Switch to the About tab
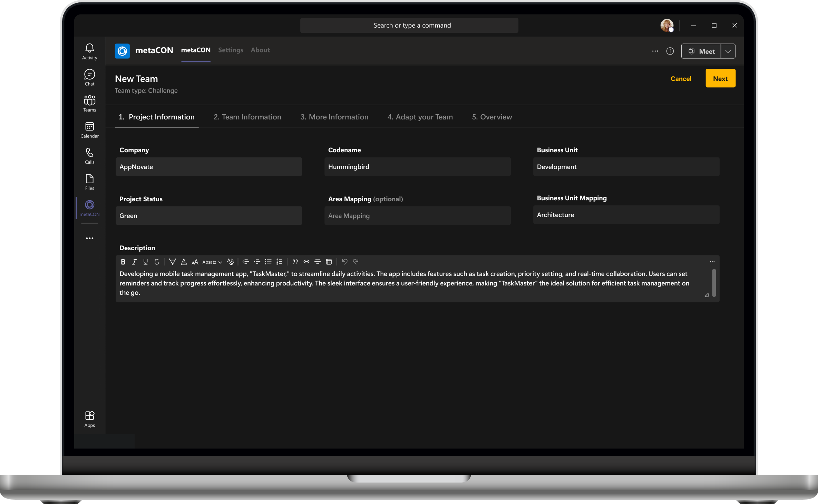This screenshot has width=818, height=504. tap(260, 50)
